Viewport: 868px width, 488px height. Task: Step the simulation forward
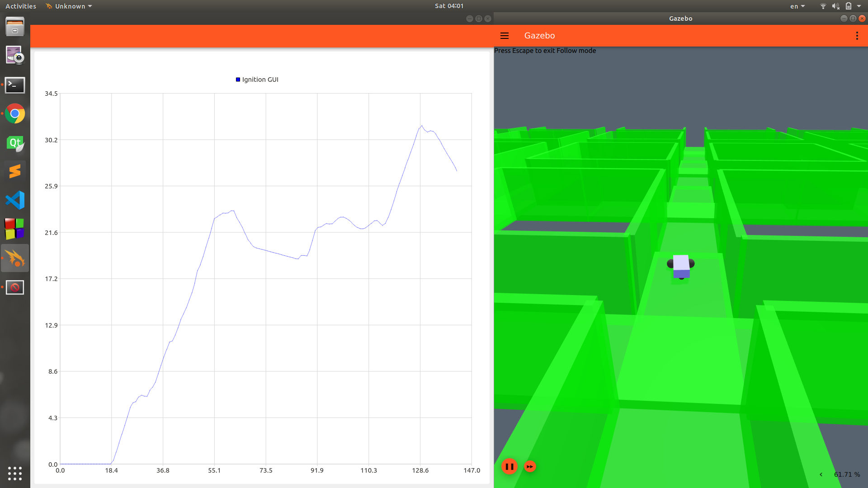coord(530,466)
